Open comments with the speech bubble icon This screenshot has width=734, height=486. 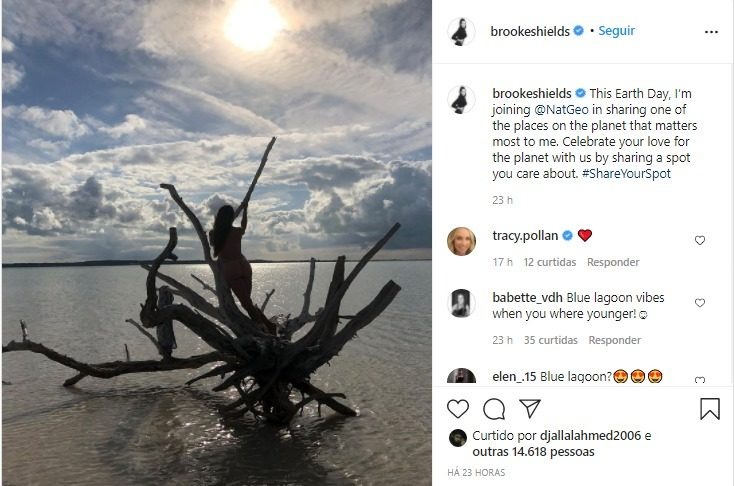(494, 409)
